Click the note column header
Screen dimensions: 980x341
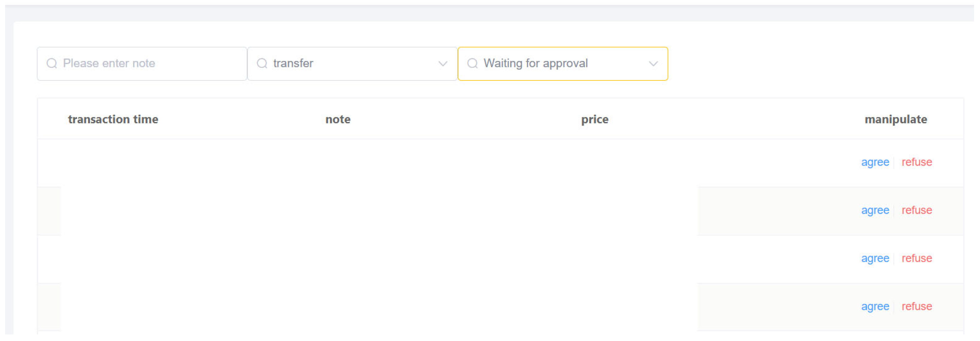click(338, 119)
